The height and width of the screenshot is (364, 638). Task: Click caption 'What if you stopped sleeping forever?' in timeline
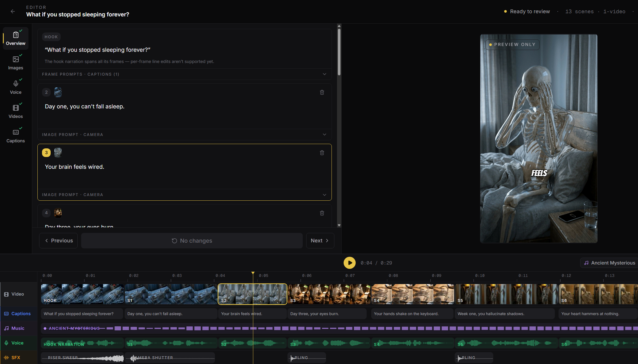pos(82,314)
